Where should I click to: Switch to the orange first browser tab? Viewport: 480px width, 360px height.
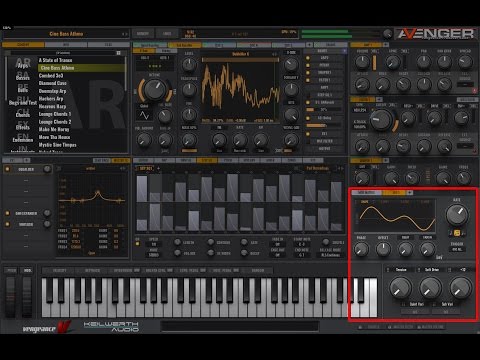tap(23, 44)
